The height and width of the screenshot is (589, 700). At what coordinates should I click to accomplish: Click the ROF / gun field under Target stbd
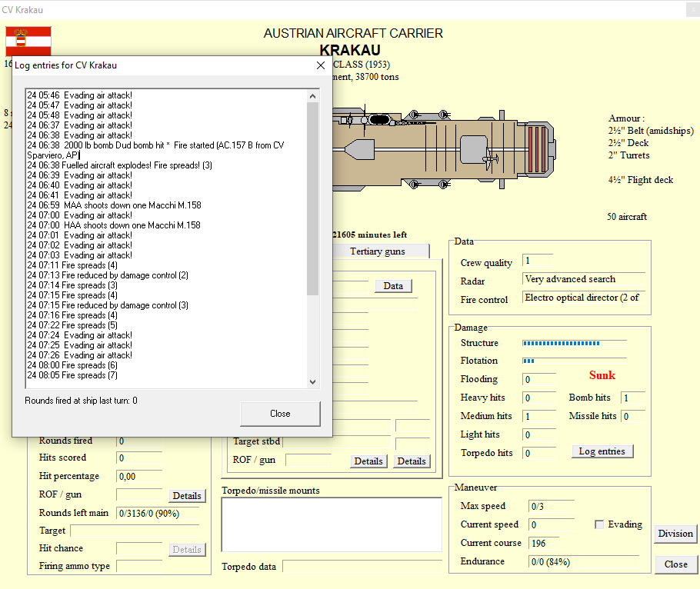pos(309,460)
